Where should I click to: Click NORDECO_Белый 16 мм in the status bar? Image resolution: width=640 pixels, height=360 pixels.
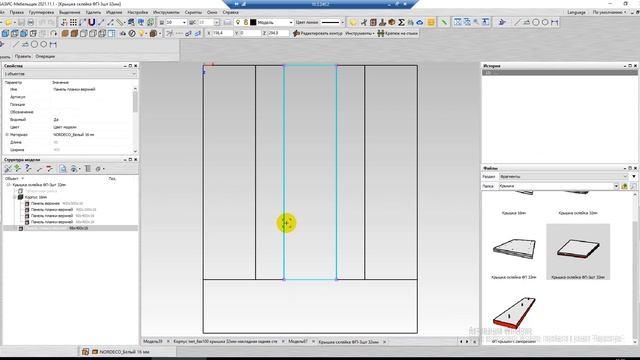tap(124, 351)
